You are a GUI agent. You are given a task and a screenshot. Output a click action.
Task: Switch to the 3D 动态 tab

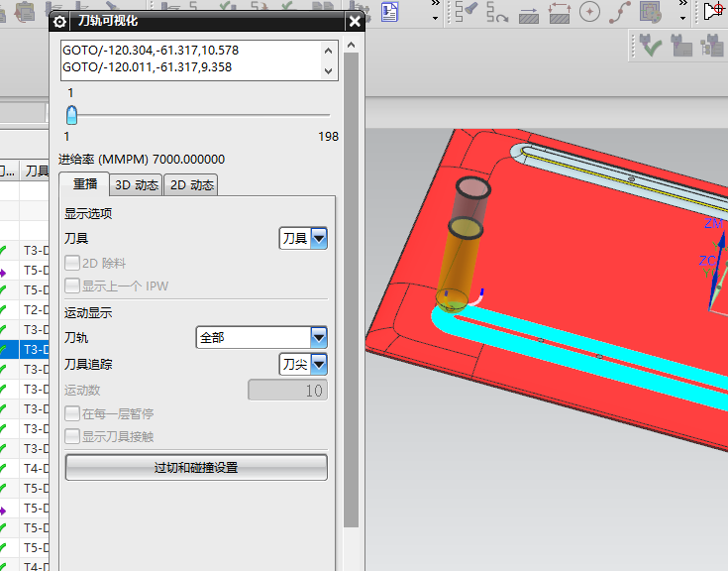(136, 185)
